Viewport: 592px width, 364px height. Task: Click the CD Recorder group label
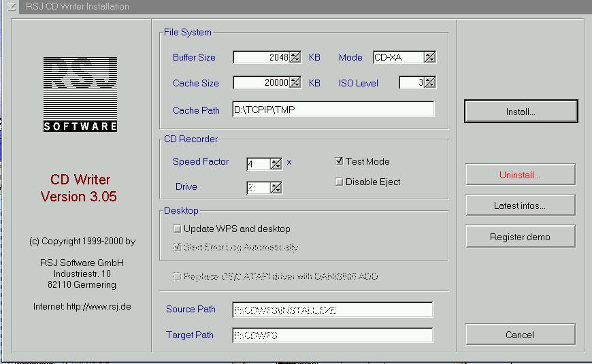pos(191,139)
